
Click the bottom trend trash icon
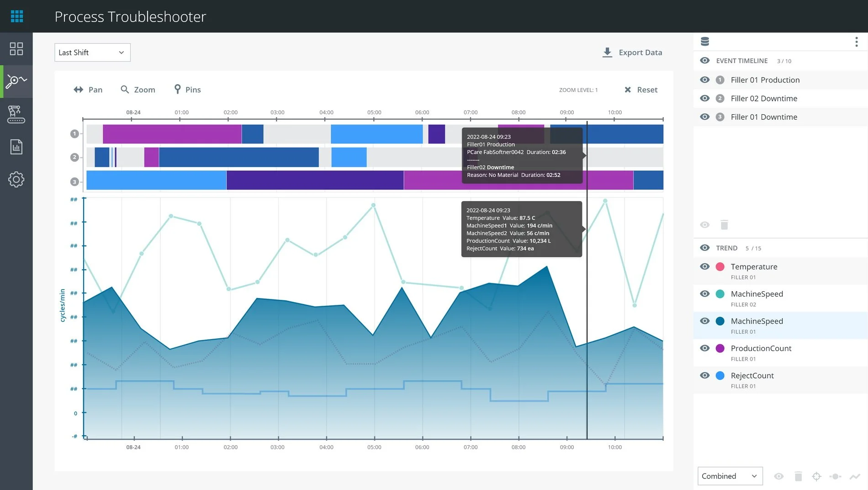tap(799, 476)
